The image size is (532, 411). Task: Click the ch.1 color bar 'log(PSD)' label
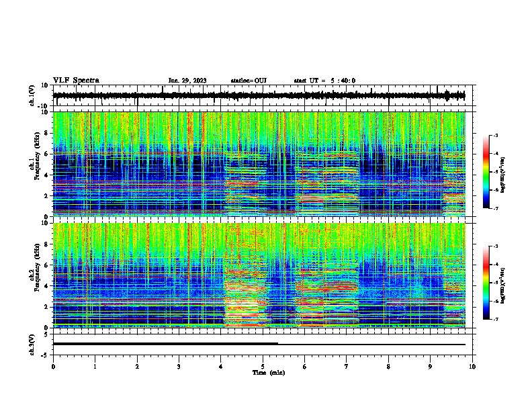point(503,175)
